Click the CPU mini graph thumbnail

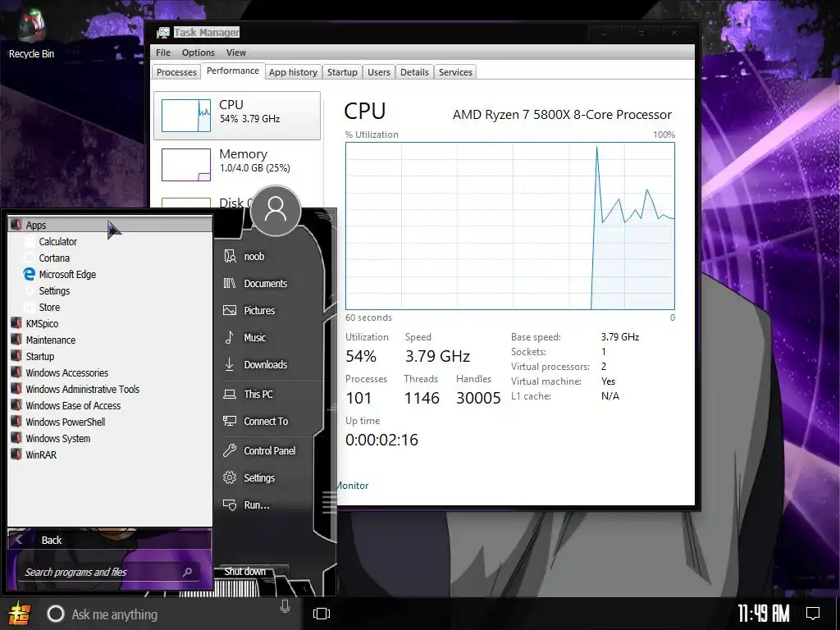tap(186, 115)
